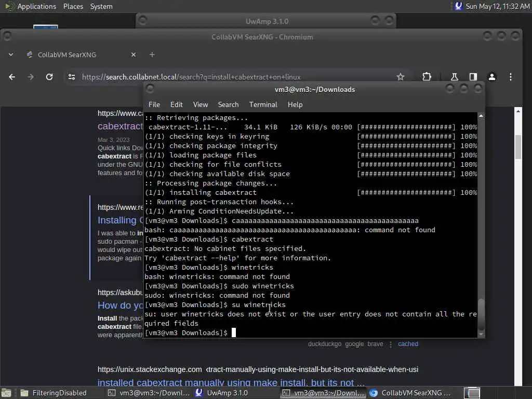
Task: Click 'duckduckgo' engine label
Action: click(324, 344)
